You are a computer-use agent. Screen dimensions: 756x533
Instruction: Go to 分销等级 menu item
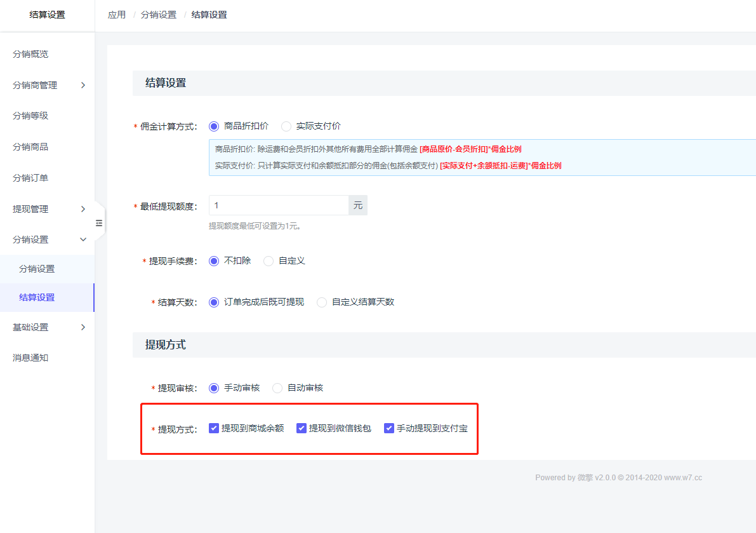30,116
